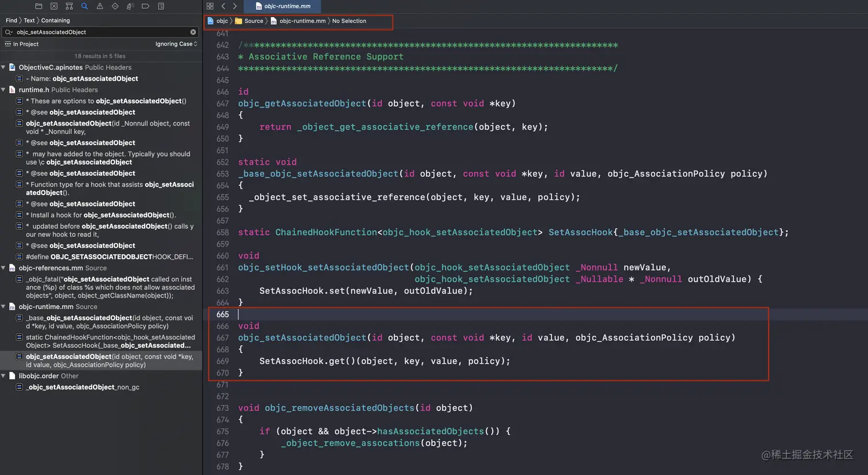Viewport: 868px width, 475px height.
Task: Open the '- Name: objc_setAssociatedObject' result
Action: (101, 79)
